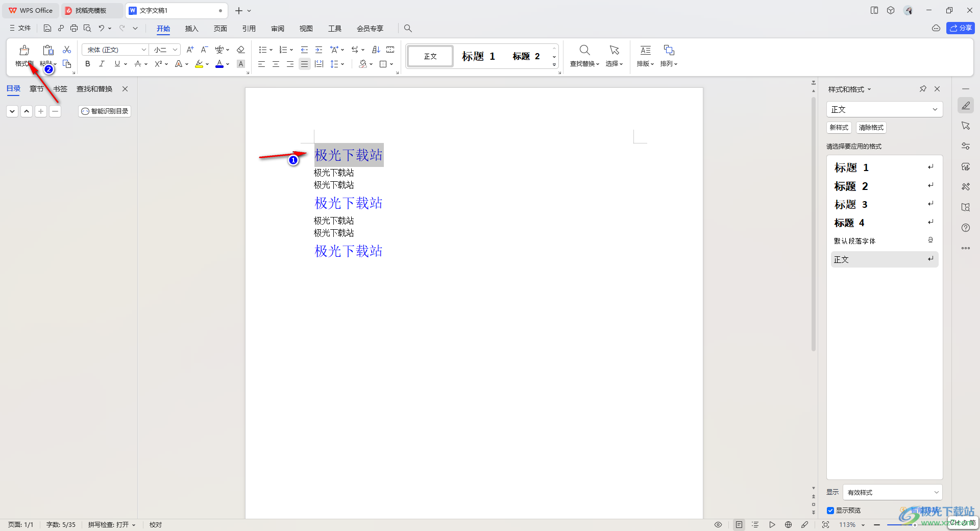Decrease font size with A- icon
980x531 pixels.
(204, 50)
